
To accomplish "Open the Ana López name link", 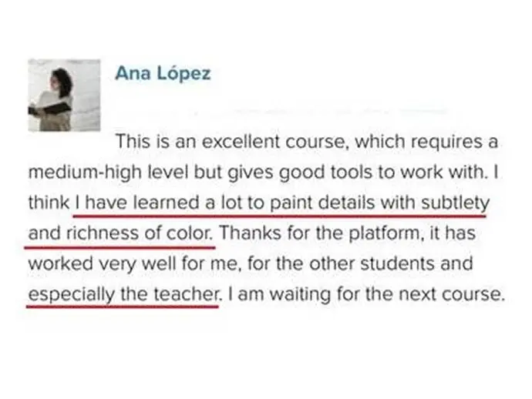I will (163, 73).
